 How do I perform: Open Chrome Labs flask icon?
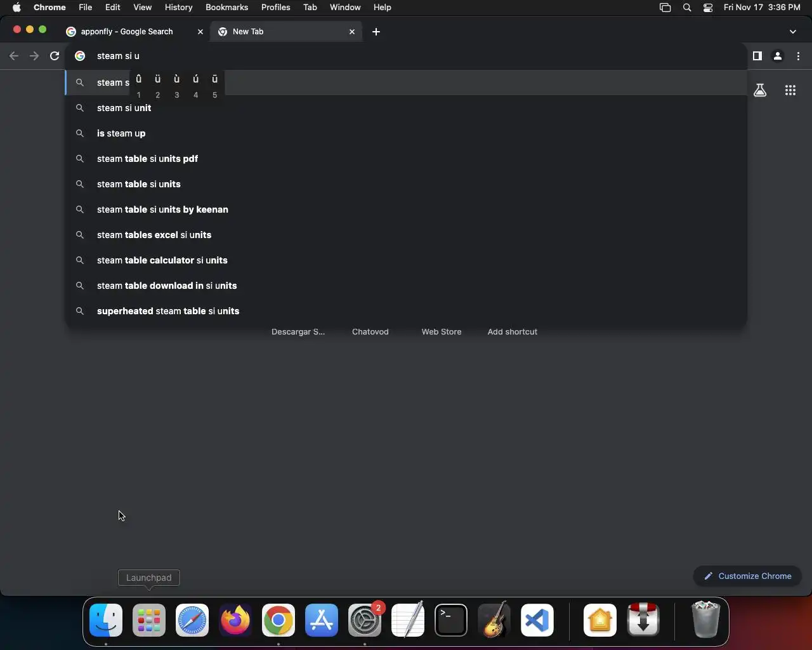pos(760,90)
